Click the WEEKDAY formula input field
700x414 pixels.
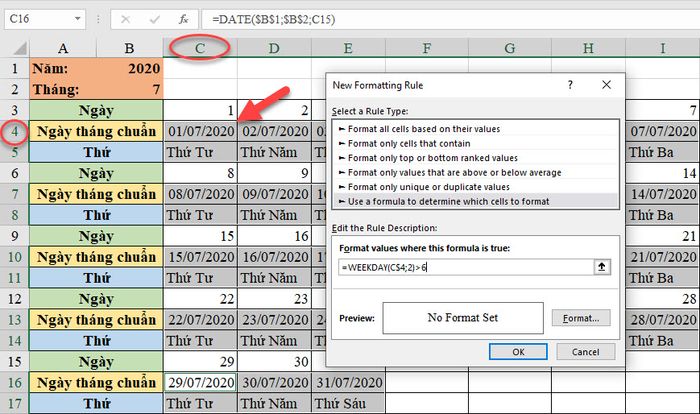(x=466, y=267)
